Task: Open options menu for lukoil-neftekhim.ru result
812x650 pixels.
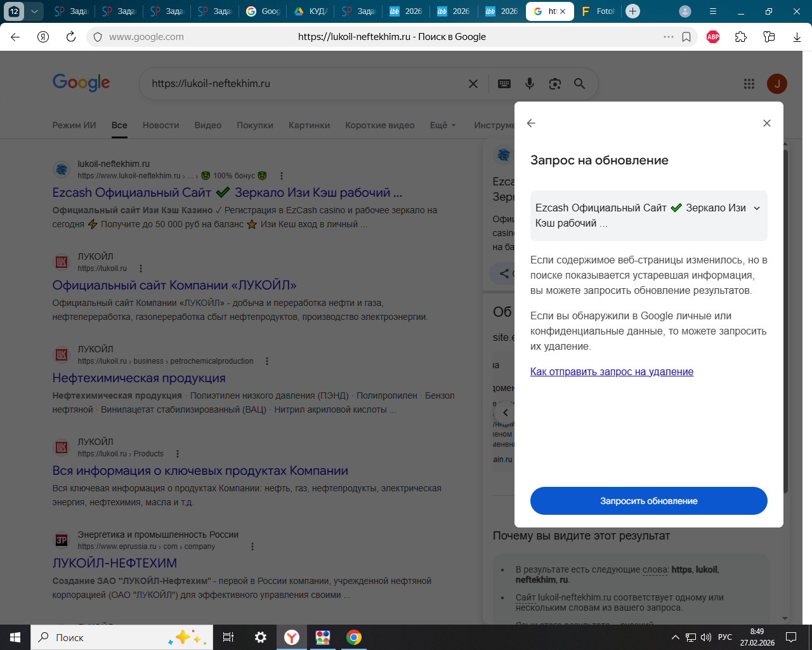Action: click(282, 176)
